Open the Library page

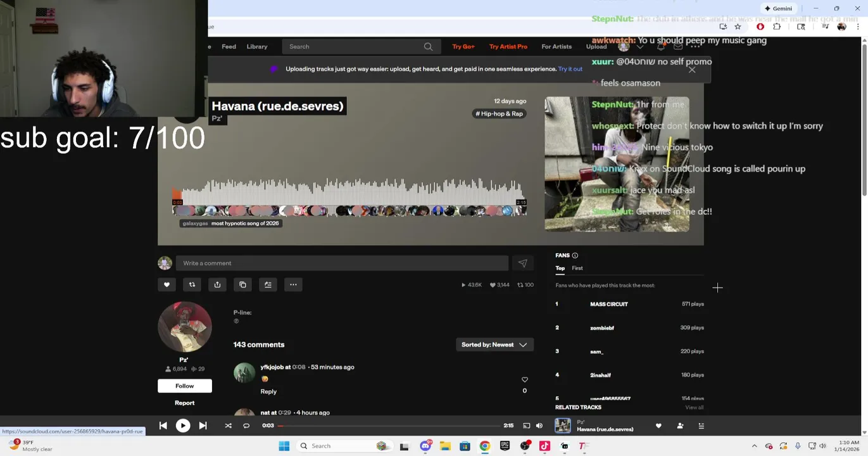coord(257,46)
